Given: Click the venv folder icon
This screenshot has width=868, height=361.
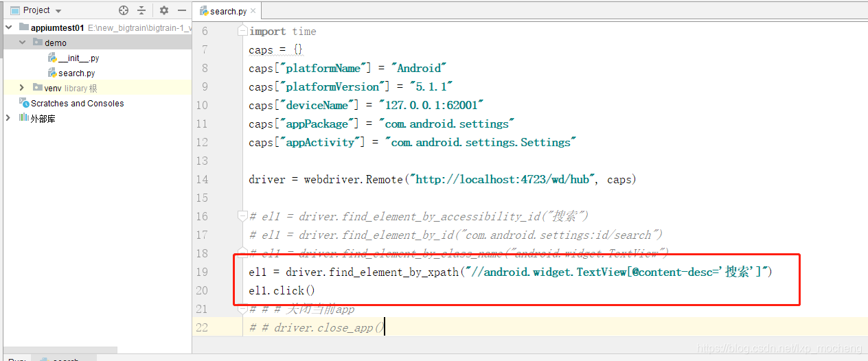Looking at the screenshot, I should pos(38,88).
